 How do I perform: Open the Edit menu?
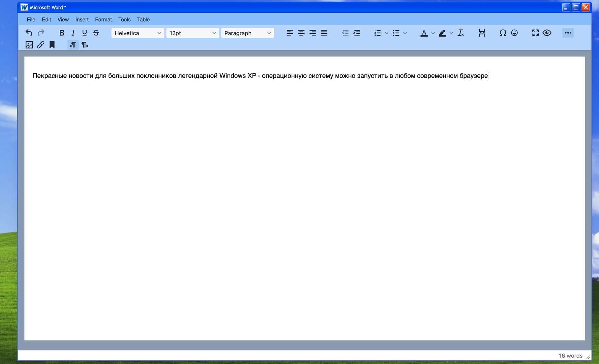pos(47,20)
